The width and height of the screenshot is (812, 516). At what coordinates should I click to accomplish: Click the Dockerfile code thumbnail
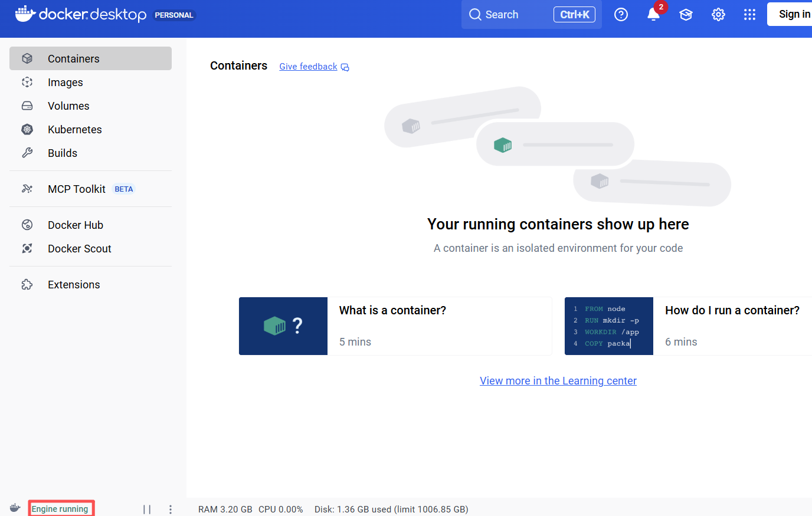609,326
